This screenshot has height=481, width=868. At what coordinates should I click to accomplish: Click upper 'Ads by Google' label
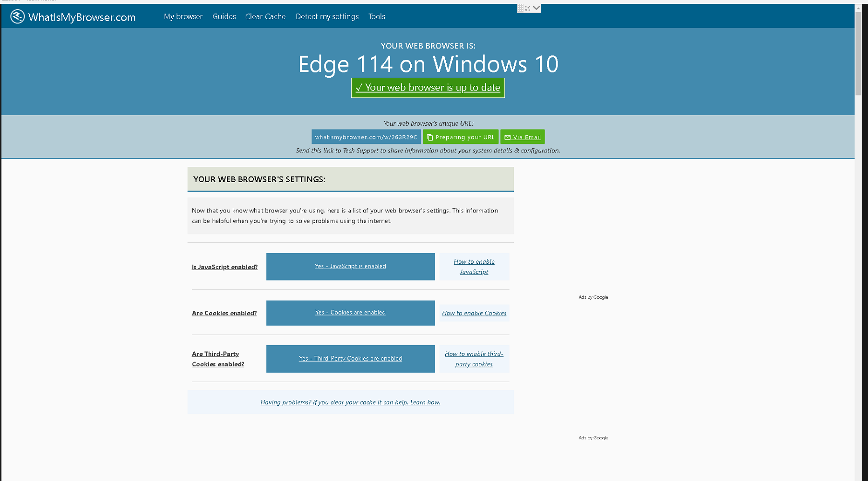coord(593,297)
